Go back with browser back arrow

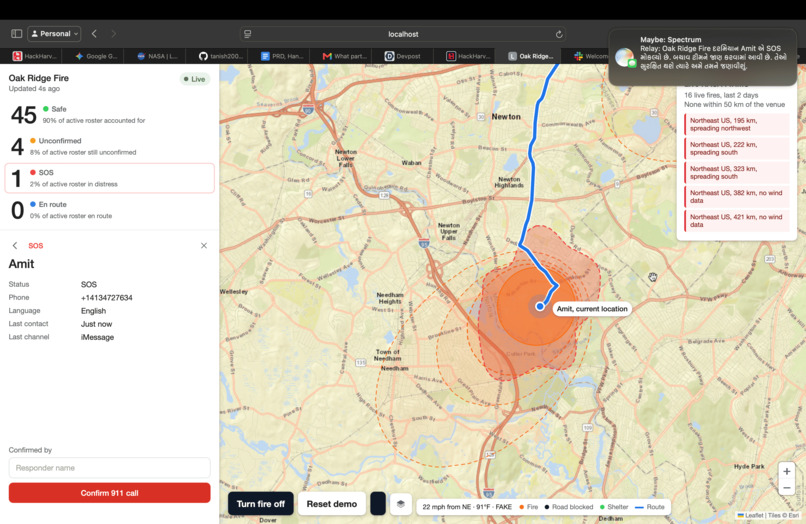94,33
